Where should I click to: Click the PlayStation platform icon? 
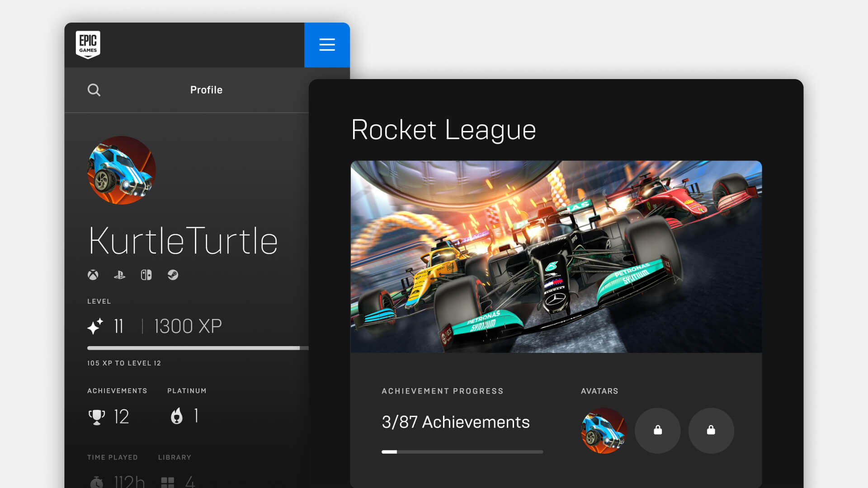point(119,275)
